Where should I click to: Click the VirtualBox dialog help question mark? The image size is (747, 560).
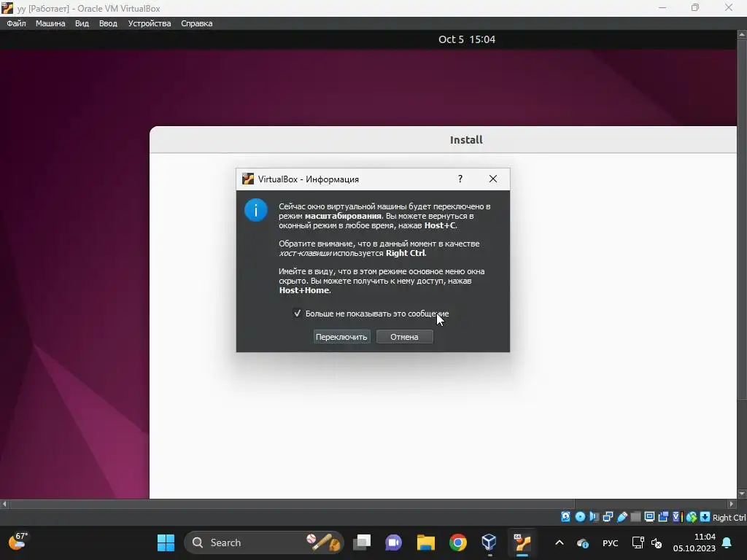(x=460, y=179)
